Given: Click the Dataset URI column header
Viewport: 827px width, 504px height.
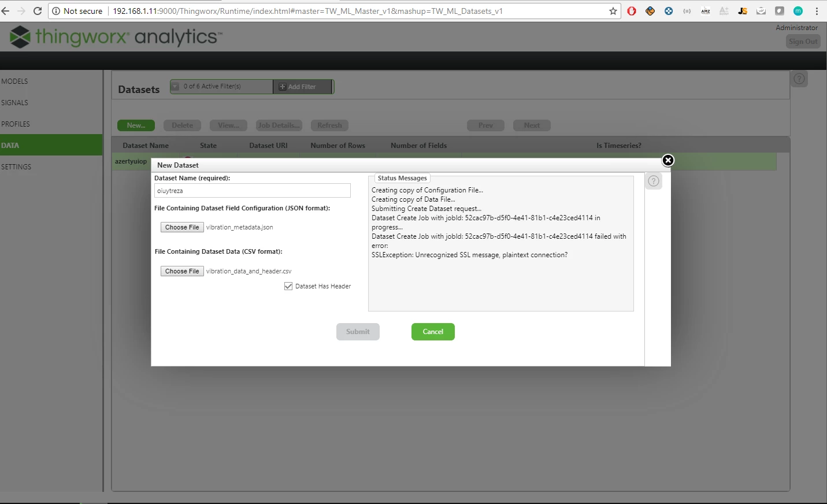Looking at the screenshot, I should (269, 146).
